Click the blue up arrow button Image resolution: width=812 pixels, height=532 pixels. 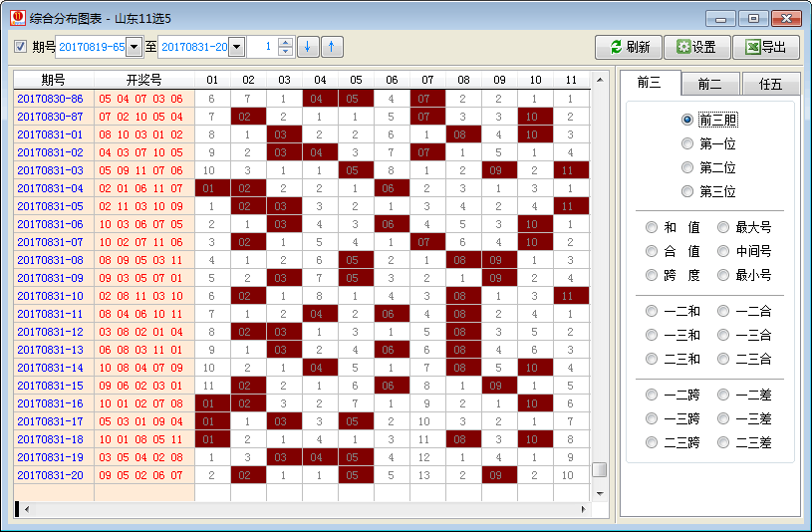click(332, 47)
